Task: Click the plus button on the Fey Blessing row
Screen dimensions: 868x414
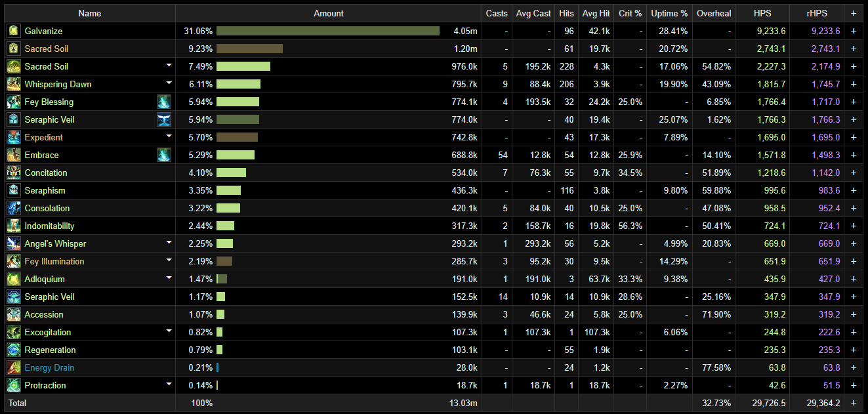Action: pos(854,102)
